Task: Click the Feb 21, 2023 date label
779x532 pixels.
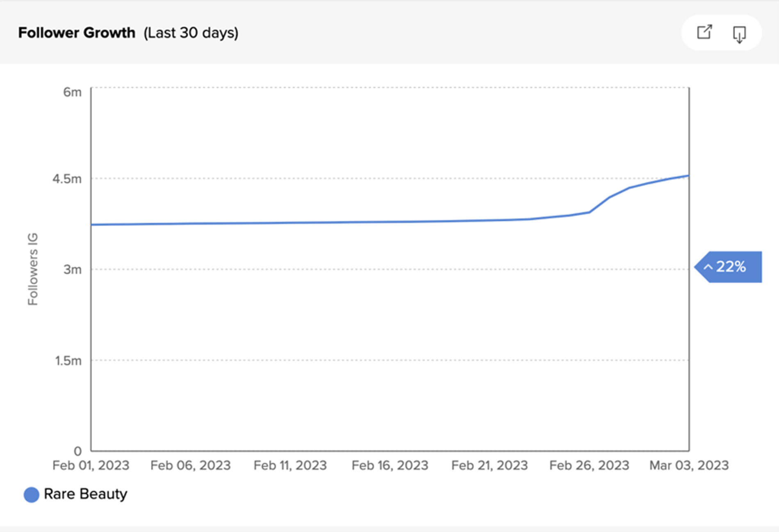Action: [x=489, y=466]
